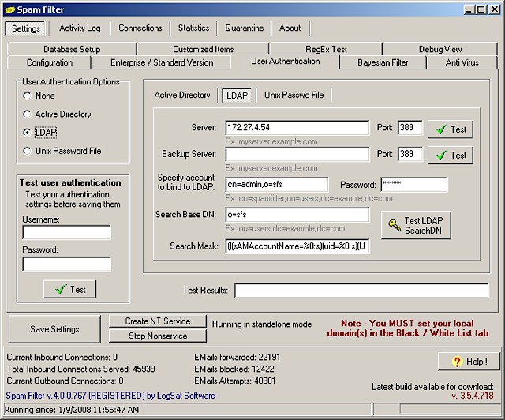
Task: Switch to the RegEx Test tab
Action: 326,49
